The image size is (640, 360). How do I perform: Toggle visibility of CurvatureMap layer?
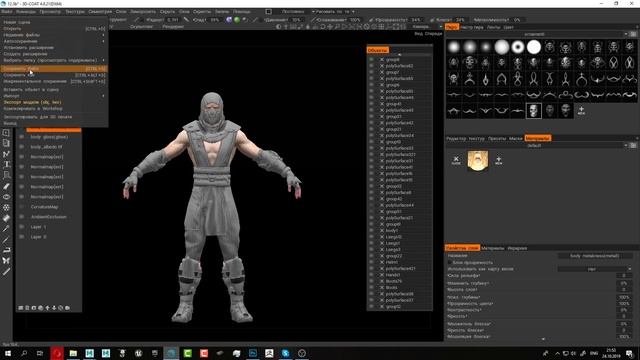22,207
